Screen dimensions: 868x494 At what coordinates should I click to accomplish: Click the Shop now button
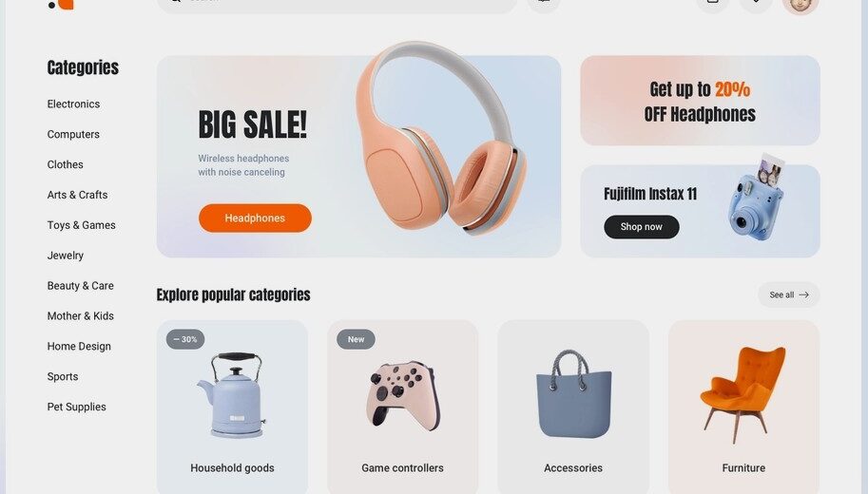pyautogui.click(x=642, y=227)
